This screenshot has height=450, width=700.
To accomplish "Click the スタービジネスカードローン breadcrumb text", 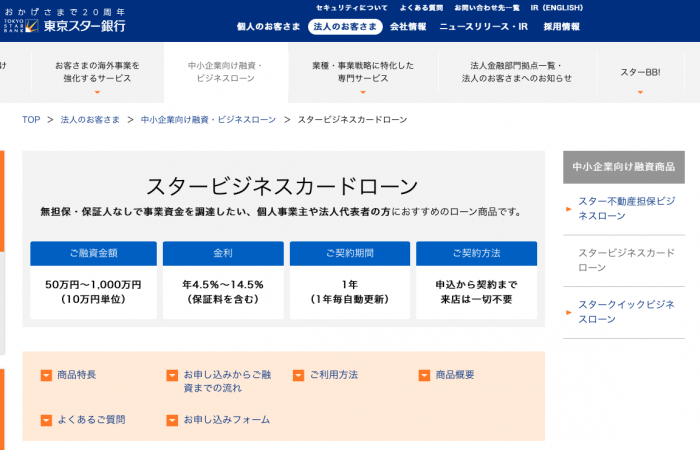I will tap(352, 120).
